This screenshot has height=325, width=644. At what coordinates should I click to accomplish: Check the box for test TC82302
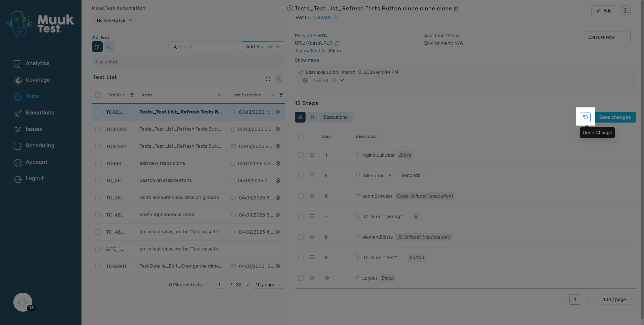point(98,129)
